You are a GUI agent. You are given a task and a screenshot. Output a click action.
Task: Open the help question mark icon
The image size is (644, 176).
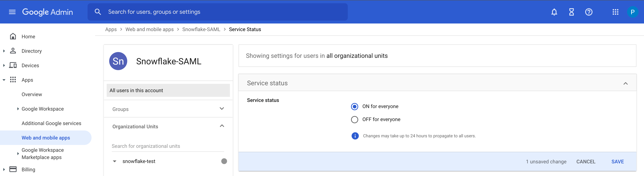[589, 12]
